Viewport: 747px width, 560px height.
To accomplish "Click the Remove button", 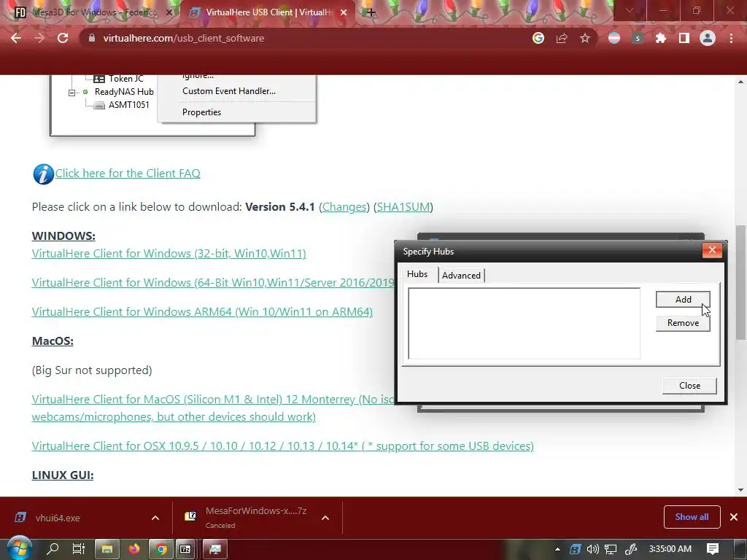I will pos(683,323).
